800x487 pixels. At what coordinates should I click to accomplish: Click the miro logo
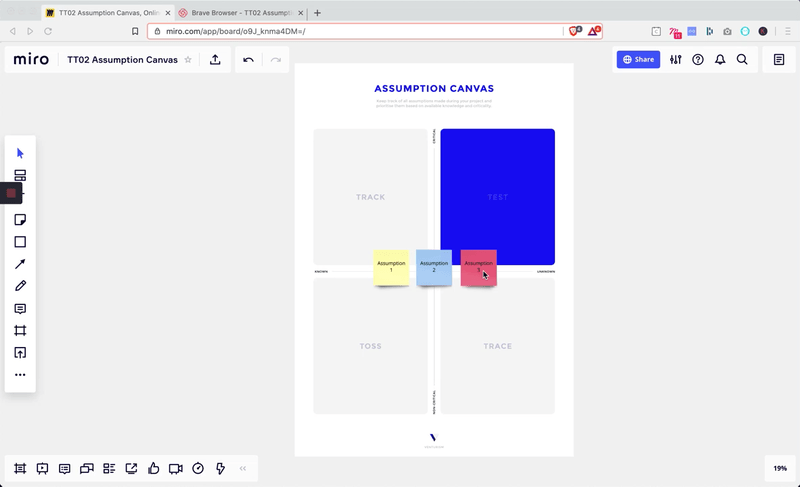coord(31,59)
